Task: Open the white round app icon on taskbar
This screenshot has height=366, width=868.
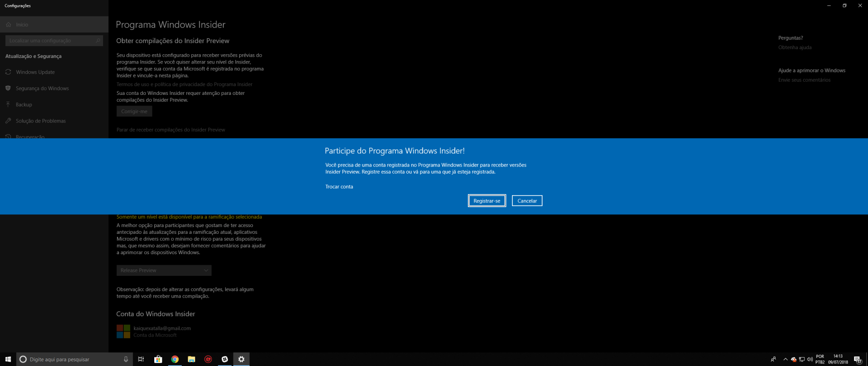Action: (x=225, y=359)
